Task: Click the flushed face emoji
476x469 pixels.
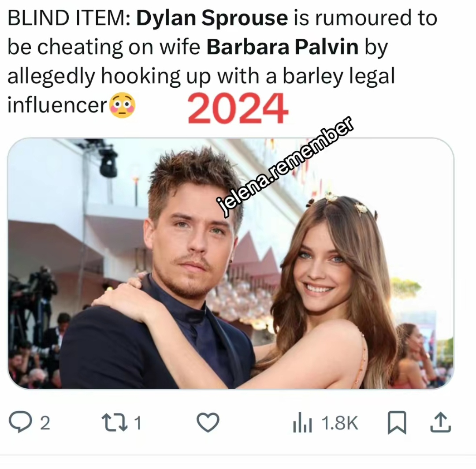Action: coord(123,105)
